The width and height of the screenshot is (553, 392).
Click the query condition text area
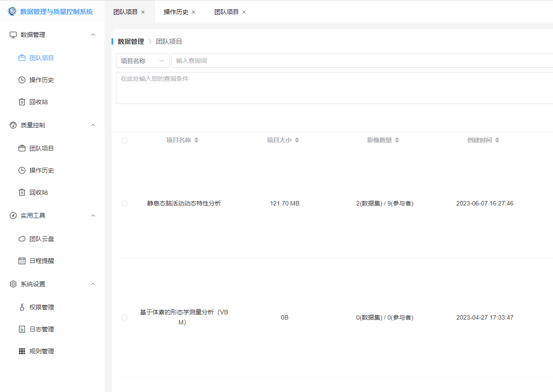pyautogui.click(x=334, y=88)
